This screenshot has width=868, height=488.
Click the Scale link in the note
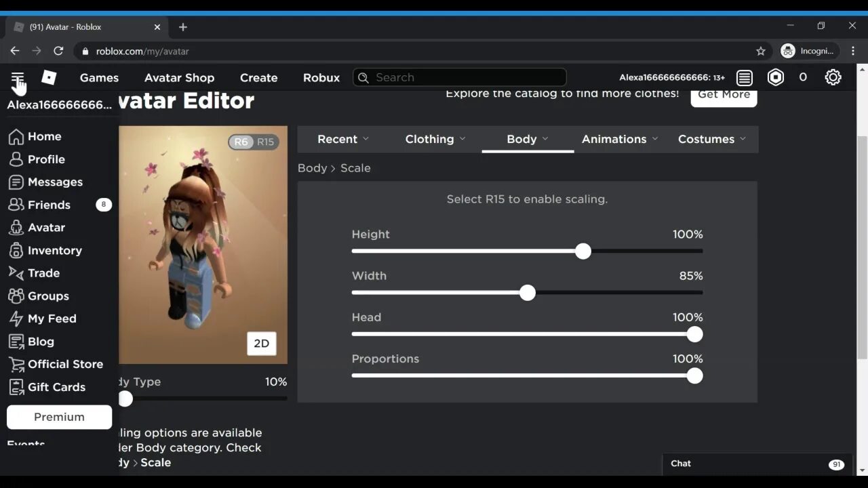[155, 462]
